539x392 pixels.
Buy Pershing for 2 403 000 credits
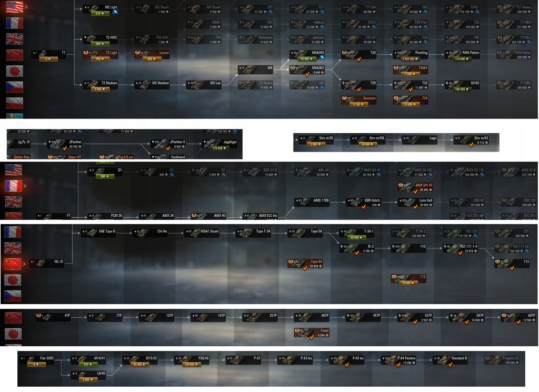(x=411, y=59)
